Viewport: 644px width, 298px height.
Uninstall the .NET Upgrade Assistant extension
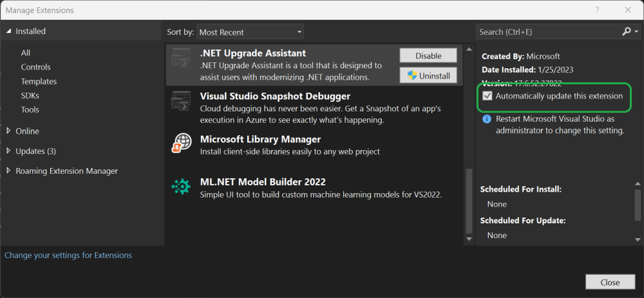(428, 75)
